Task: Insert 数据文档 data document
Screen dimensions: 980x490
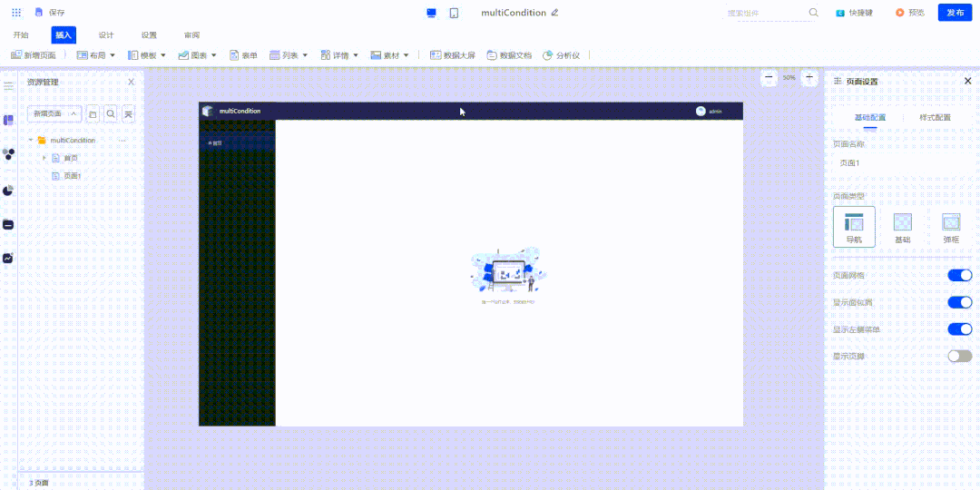Action: click(509, 55)
